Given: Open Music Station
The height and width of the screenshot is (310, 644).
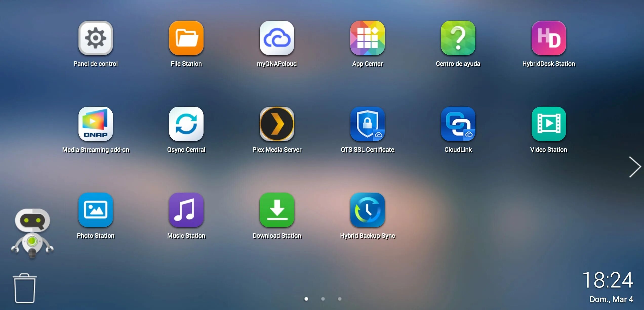Looking at the screenshot, I should (x=186, y=210).
